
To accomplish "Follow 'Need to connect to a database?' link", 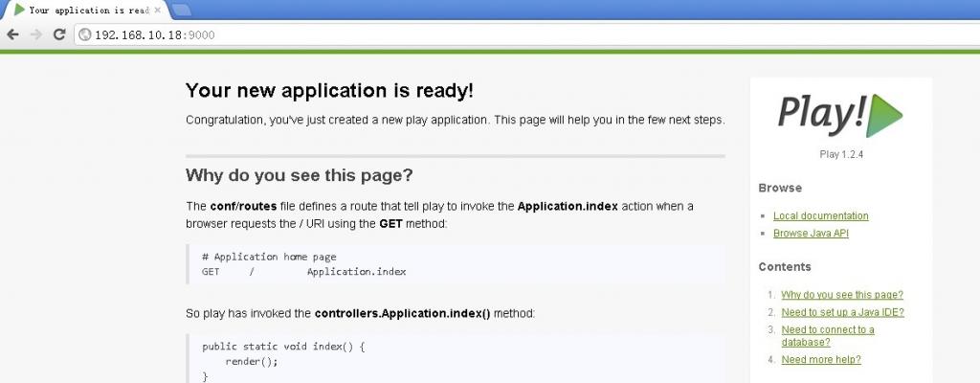I will 828,336.
